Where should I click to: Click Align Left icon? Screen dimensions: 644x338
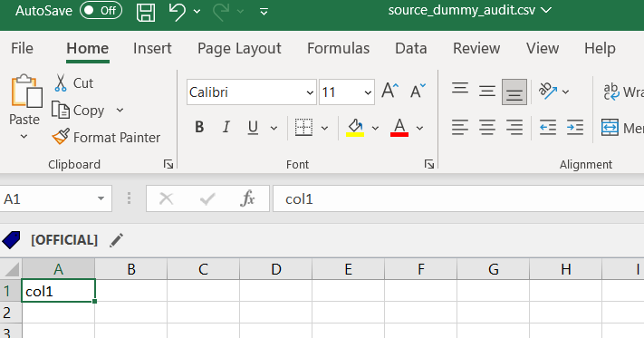coord(460,127)
